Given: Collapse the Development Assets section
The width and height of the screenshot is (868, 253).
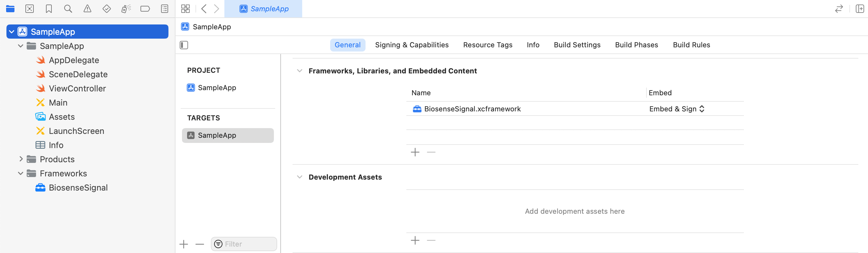Looking at the screenshot, I should (300, 177).
